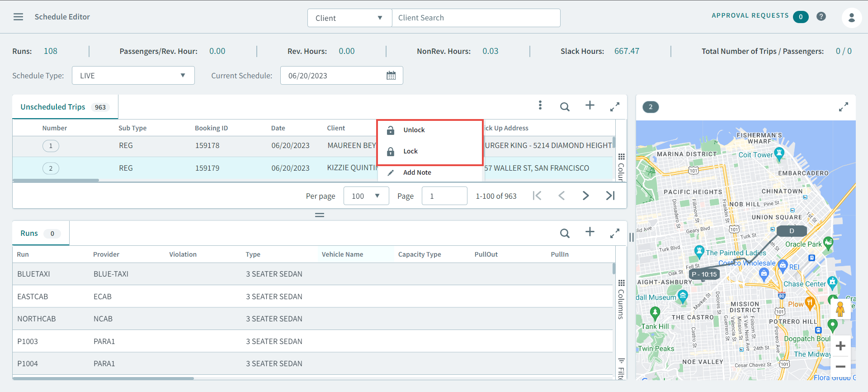This screenshot has width=868, height=392.
Task: Select the Street View pegman icon
Action: (x=840, y=310)
